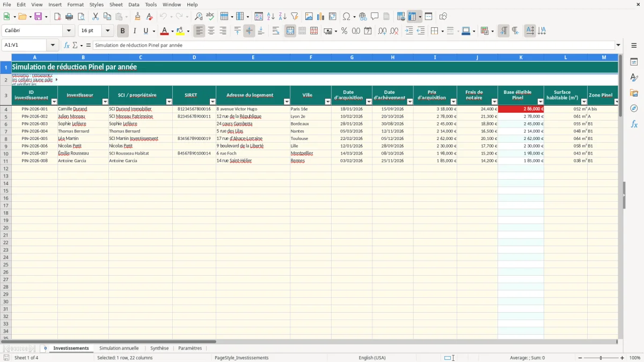Insert a hyperlink
Viewport: 644px width, 362px height.
(x=363, y=17)
